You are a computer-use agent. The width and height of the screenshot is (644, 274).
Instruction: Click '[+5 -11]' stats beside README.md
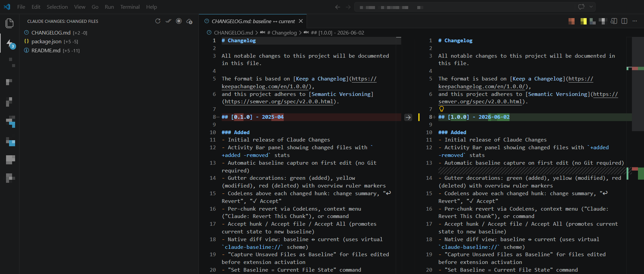(71, 51)
